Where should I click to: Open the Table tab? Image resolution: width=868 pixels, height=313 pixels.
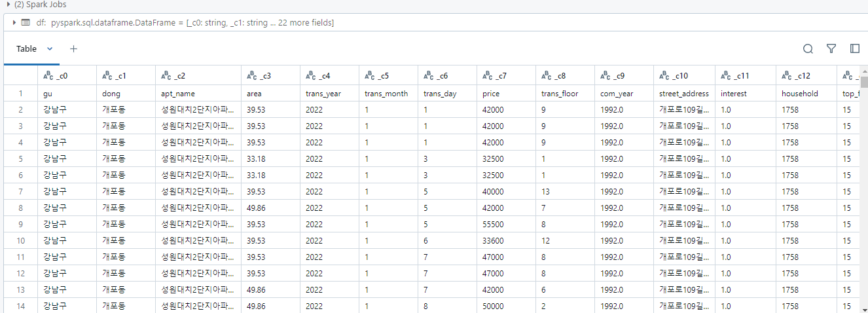pos(27,49)
